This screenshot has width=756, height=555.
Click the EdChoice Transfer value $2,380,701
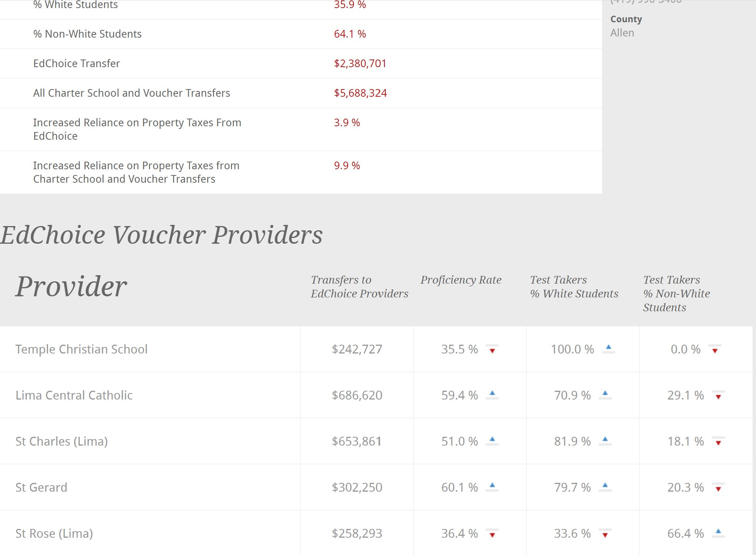pos(360,63)
